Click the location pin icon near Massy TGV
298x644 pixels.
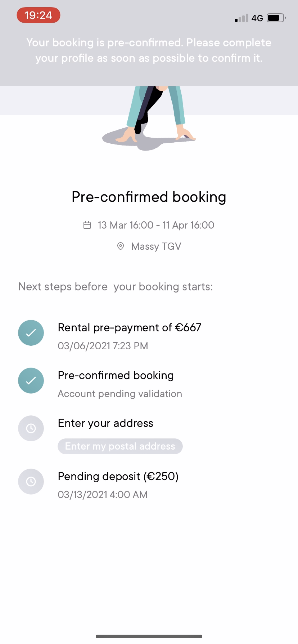tap(121, 247)
